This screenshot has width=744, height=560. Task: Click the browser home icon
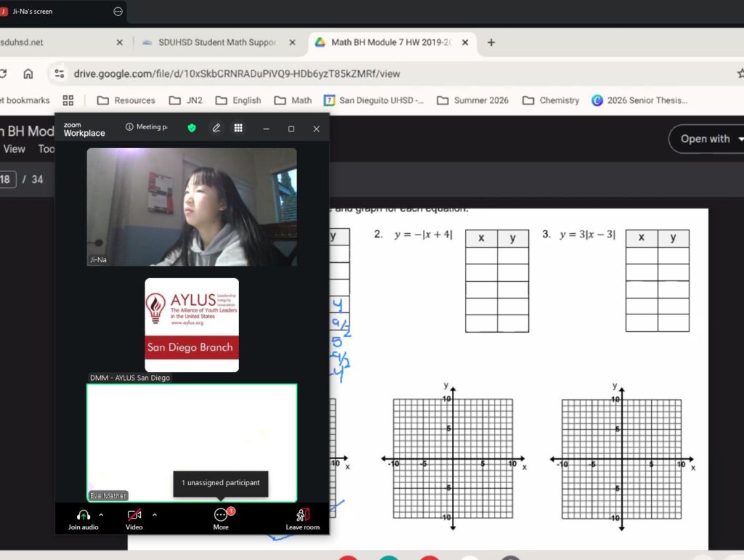click(x=28, y=73)
